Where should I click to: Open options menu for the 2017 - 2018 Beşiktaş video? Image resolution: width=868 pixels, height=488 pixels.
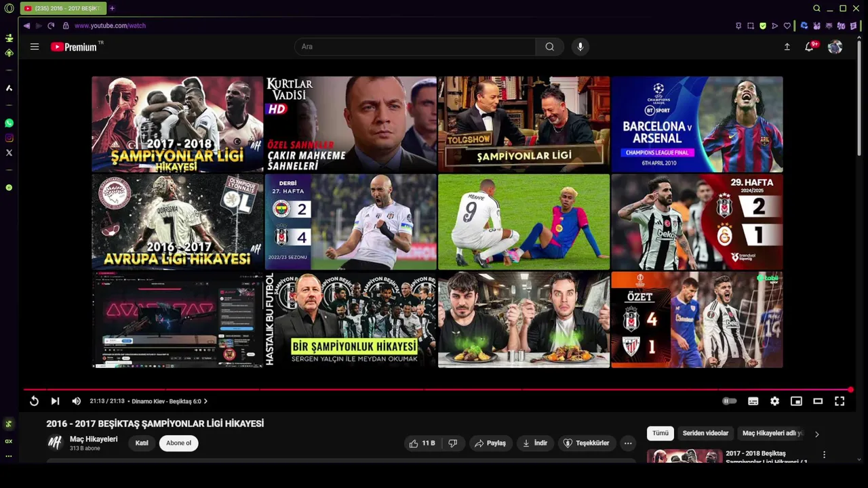point(824,455)
